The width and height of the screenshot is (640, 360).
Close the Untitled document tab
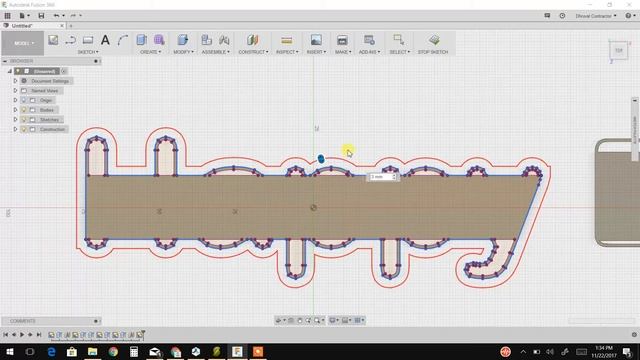pos(62,26)
